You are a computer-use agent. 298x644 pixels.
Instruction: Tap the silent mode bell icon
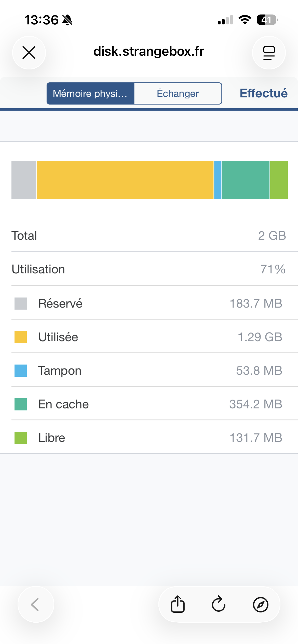click(x=67, y=20)
